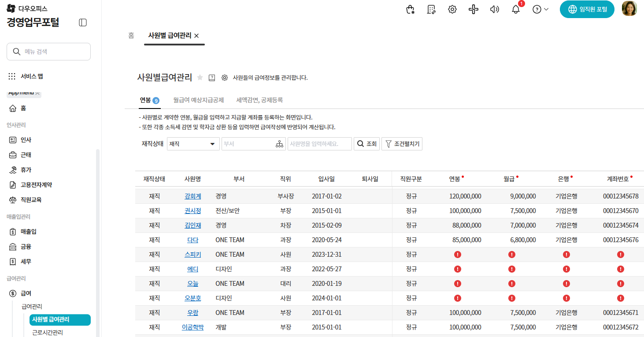
Task: Open the department organization chart icon
Action: (x=279, y=144)
